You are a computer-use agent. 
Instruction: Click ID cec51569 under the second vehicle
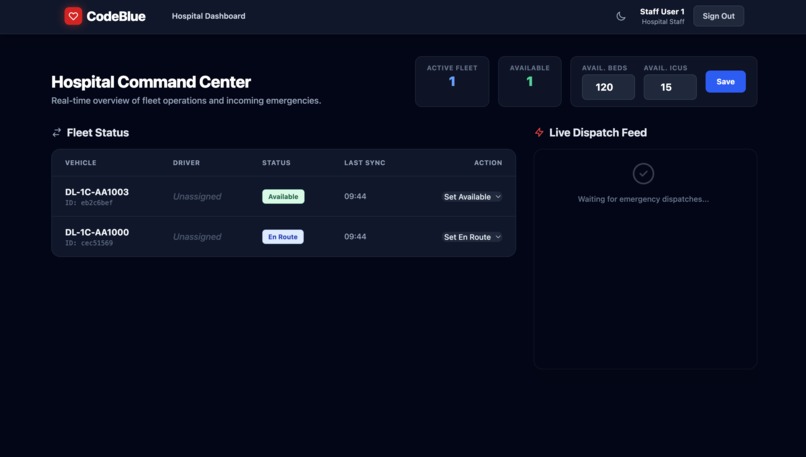[x=88, y=243]
